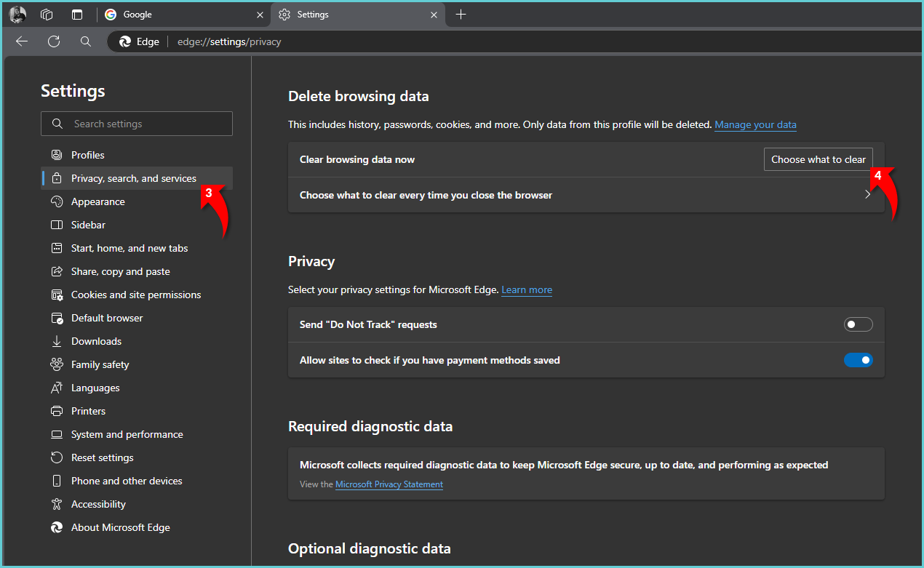Open Accessibility settings

137,504
